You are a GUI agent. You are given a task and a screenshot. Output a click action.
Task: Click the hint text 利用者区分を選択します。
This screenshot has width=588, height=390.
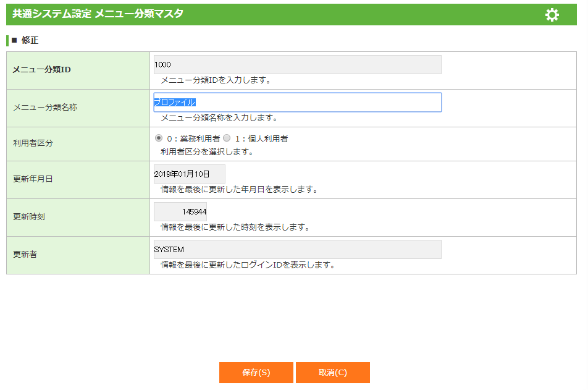pos(207,151)
